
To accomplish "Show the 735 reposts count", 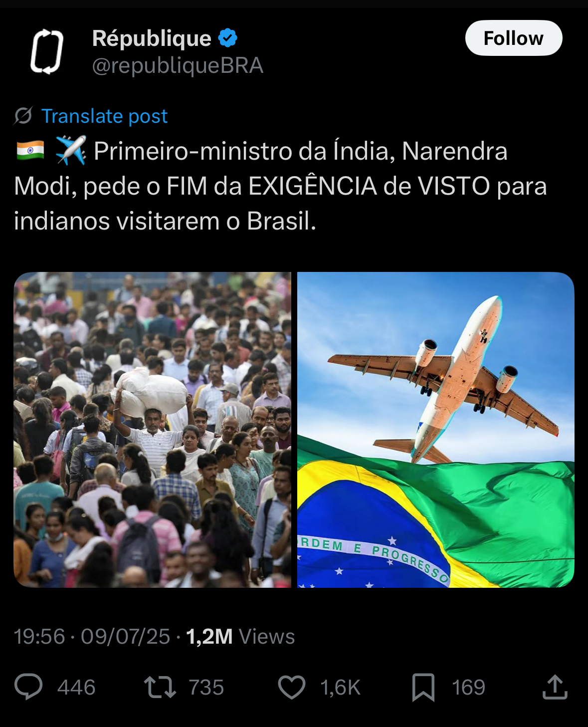I will 206,687.
